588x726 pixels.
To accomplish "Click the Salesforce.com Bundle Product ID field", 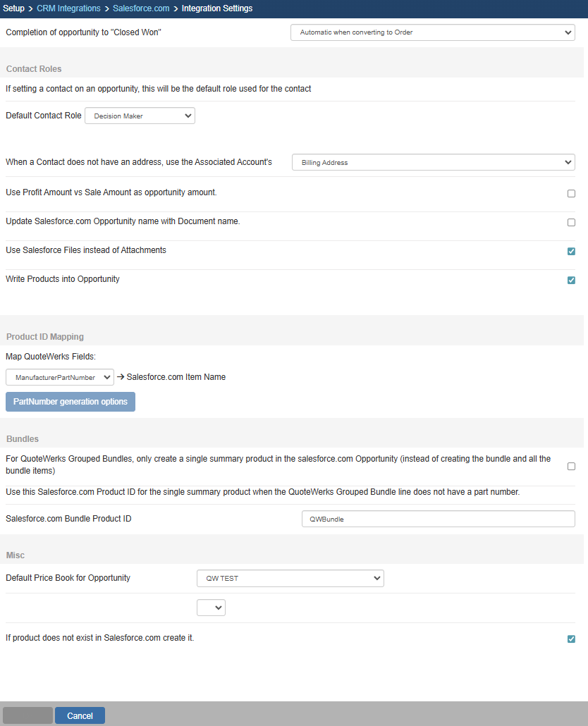I will 438,519.
